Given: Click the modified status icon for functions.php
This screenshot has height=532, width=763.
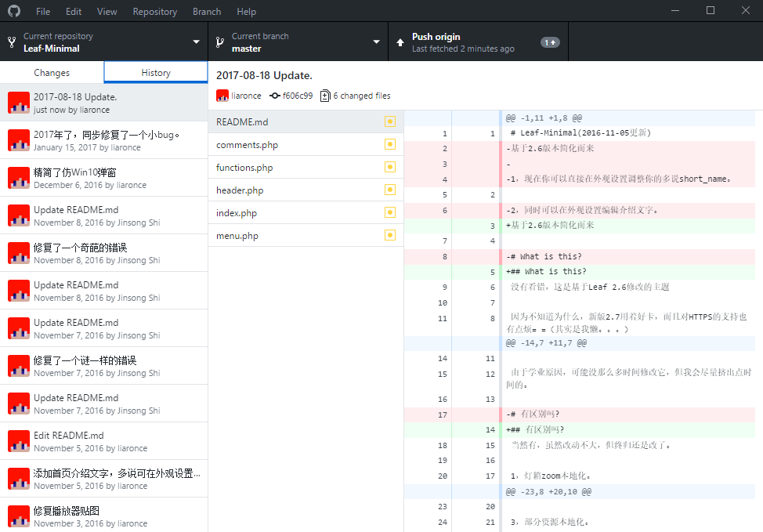Looking at the screenshot, I should coord(390,167).
